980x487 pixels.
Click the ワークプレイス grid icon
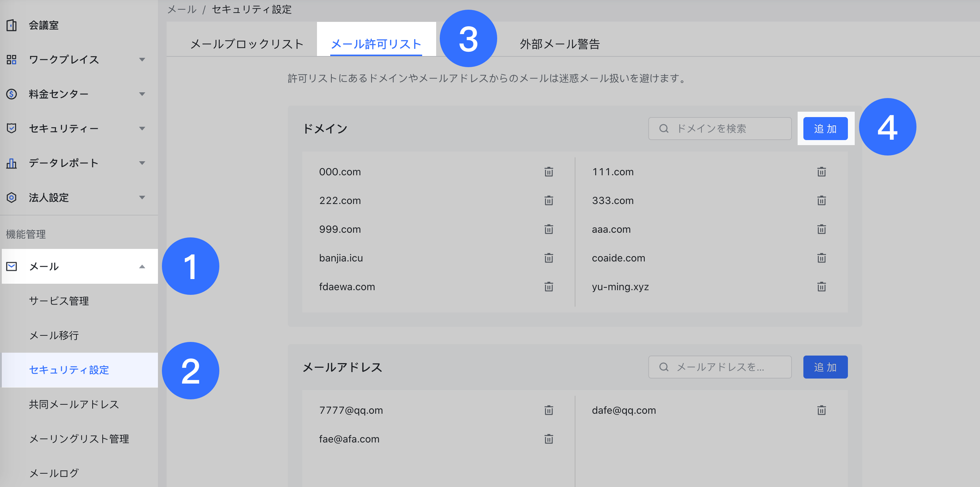[x=11, y=59]
